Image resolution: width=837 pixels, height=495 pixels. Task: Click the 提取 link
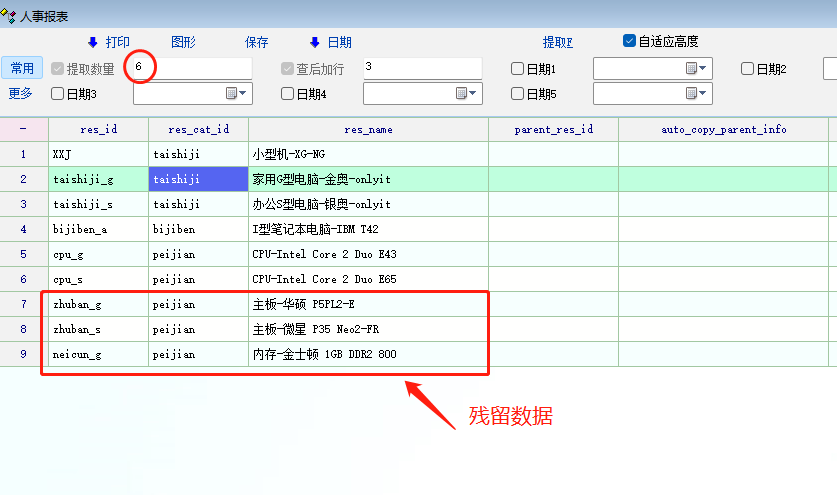[x=557, y=42]
